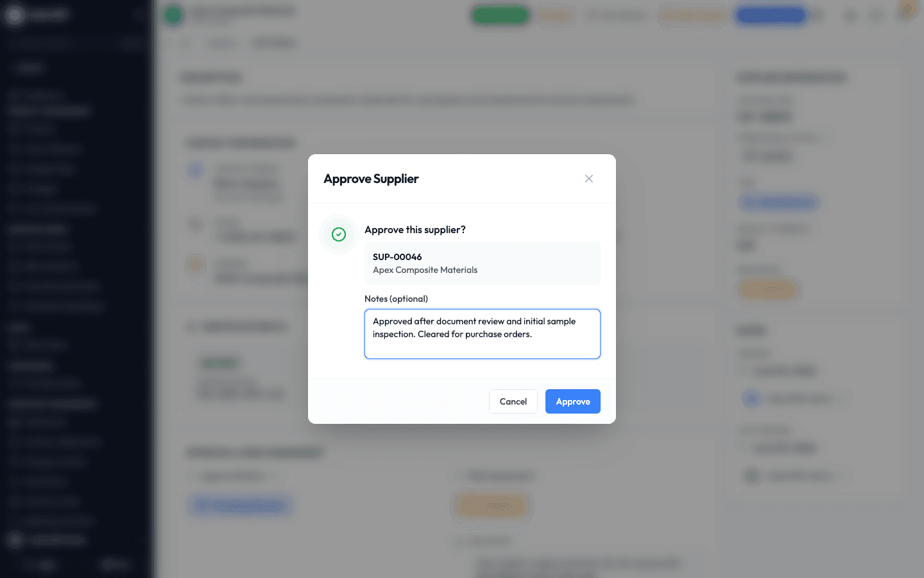Close the Approve Supplier dialog

[x=589, y=179]
